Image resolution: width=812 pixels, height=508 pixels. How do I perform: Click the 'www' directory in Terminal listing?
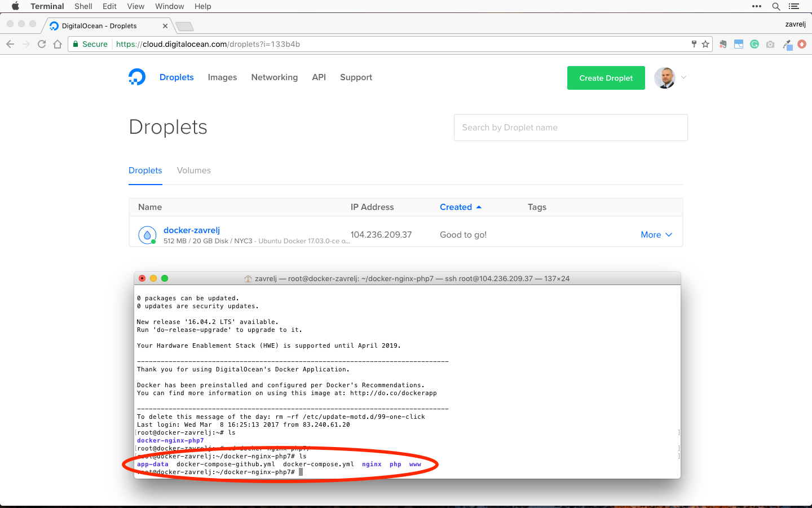415,465
